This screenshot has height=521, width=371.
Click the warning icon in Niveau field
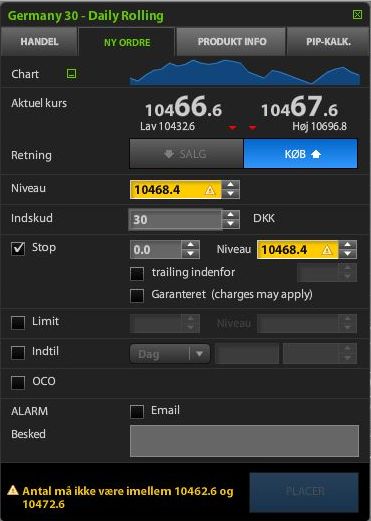point(210,190)
